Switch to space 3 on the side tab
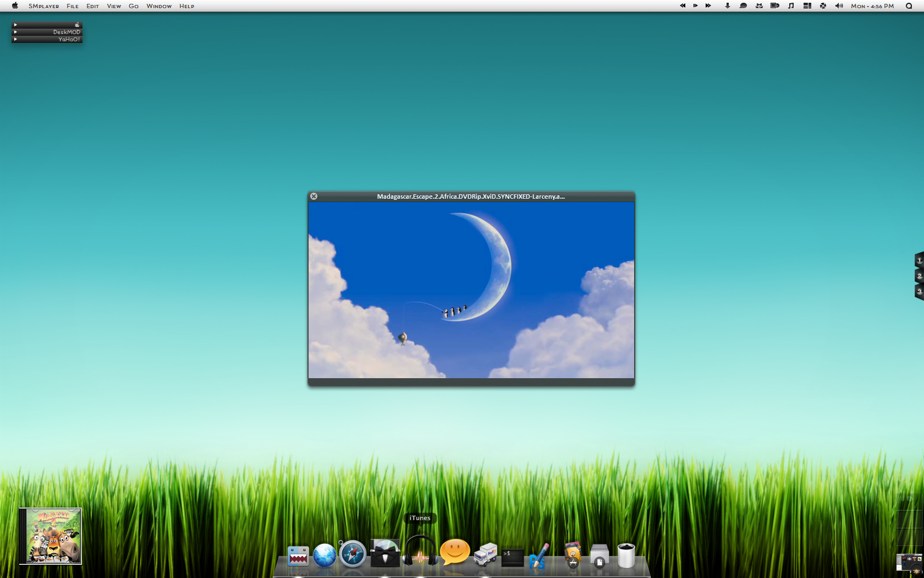The height and width of the screenshot is (578, 924). coord(919,291)
